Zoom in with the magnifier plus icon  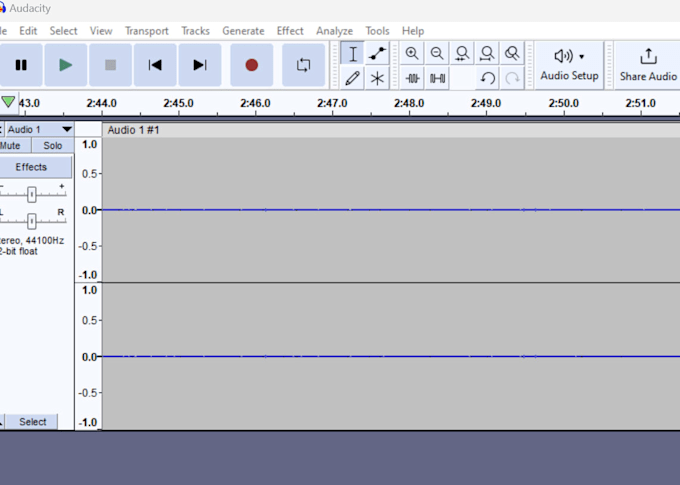click(x=412, y=54)
